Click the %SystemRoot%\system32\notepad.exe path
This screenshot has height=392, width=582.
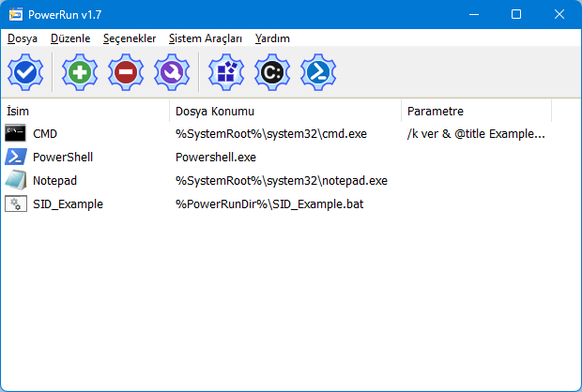tap(282, 181)
